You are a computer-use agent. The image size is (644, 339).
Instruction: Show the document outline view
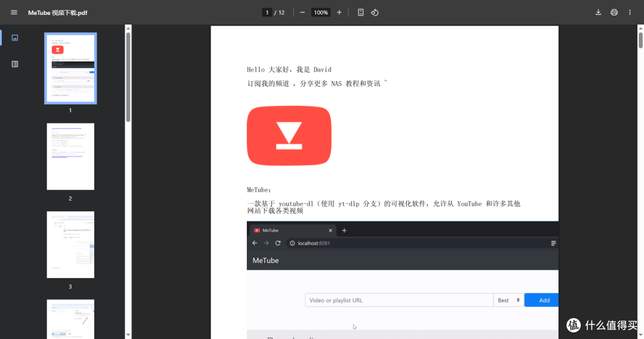[15, 64]
